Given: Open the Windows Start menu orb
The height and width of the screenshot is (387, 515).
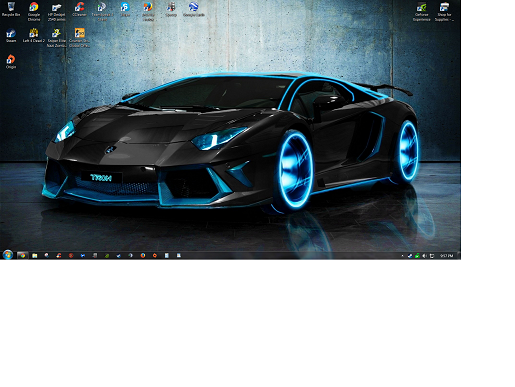Looking at the screenshot, I should click(7, 255).
